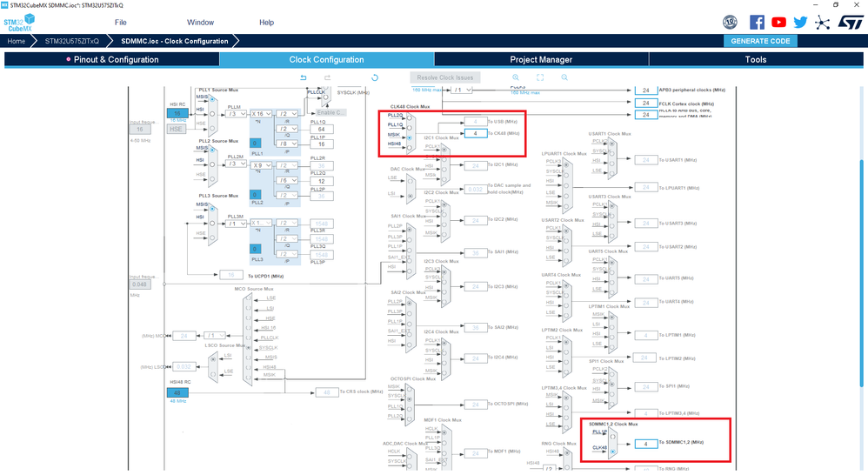868x475 pixels.
Task: Click the FCLK Cortex clock 24 field
Action: pyautogui.click(x=646, y=103)
